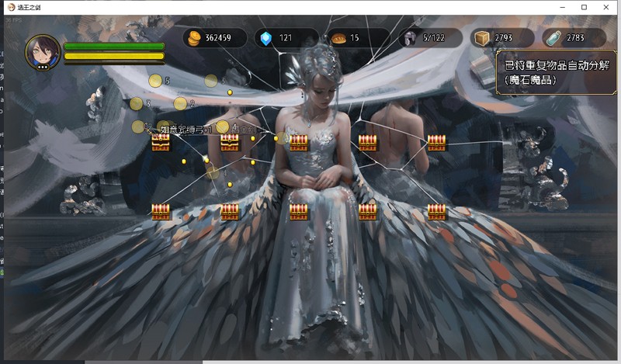Open the last chest in the top row

pyautogui.click(x=436, y=143)
